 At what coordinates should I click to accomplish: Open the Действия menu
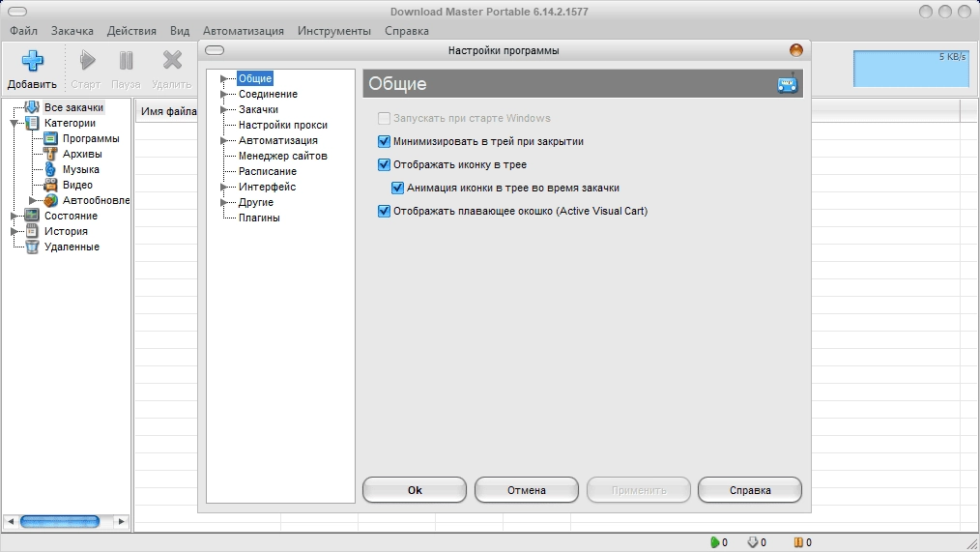tap(131, 31)
